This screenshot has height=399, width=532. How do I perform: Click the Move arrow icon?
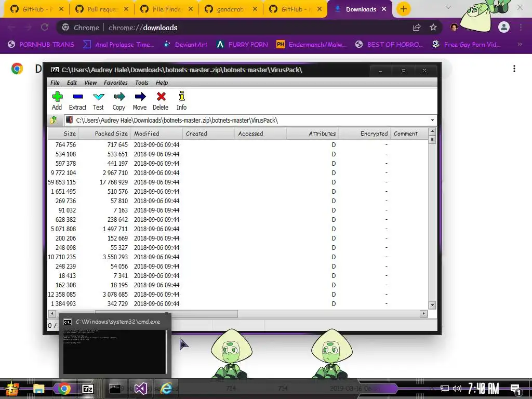point(140,101)
